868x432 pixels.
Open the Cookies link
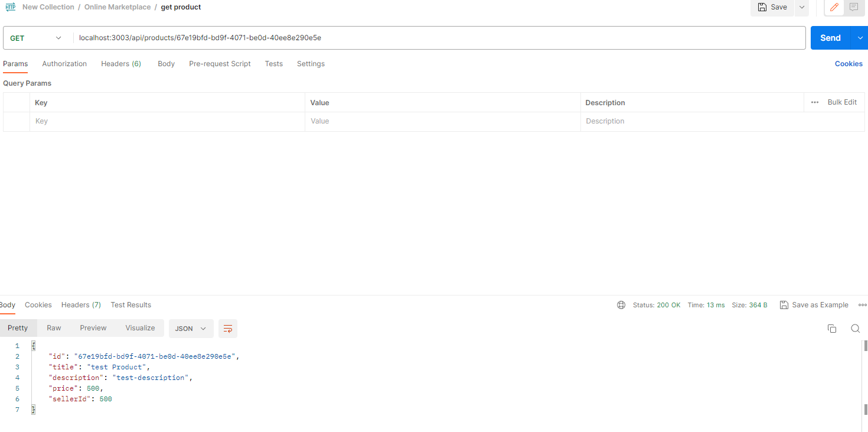(x=849, y=63)
